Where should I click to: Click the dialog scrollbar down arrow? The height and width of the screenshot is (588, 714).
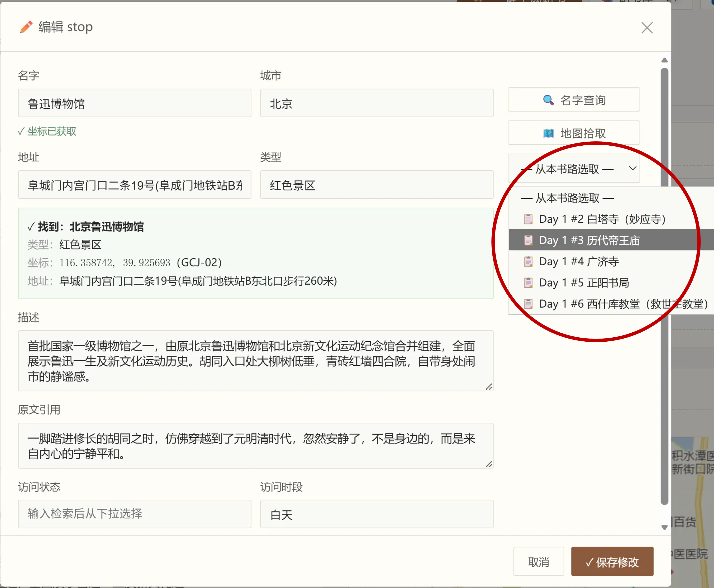tap(664, 527)
